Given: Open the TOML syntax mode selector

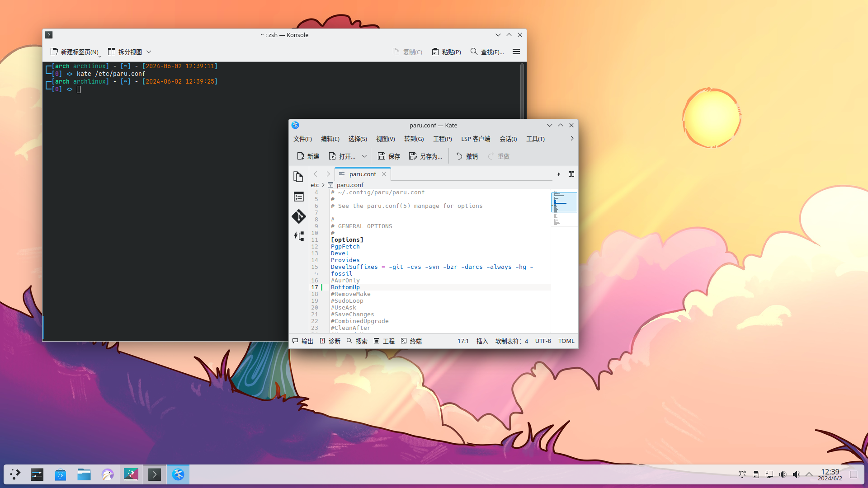Looking at the screenshot, I should (x=566, y=341).
